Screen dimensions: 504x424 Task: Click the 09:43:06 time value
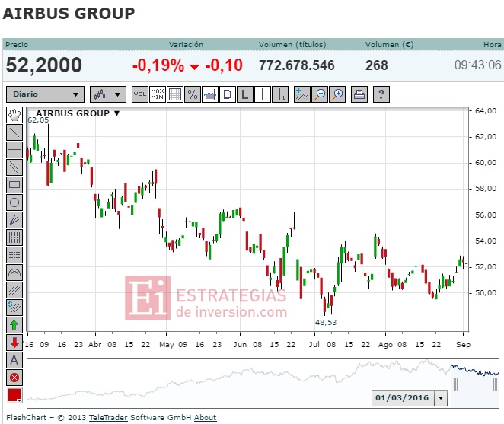coord(477,65)
